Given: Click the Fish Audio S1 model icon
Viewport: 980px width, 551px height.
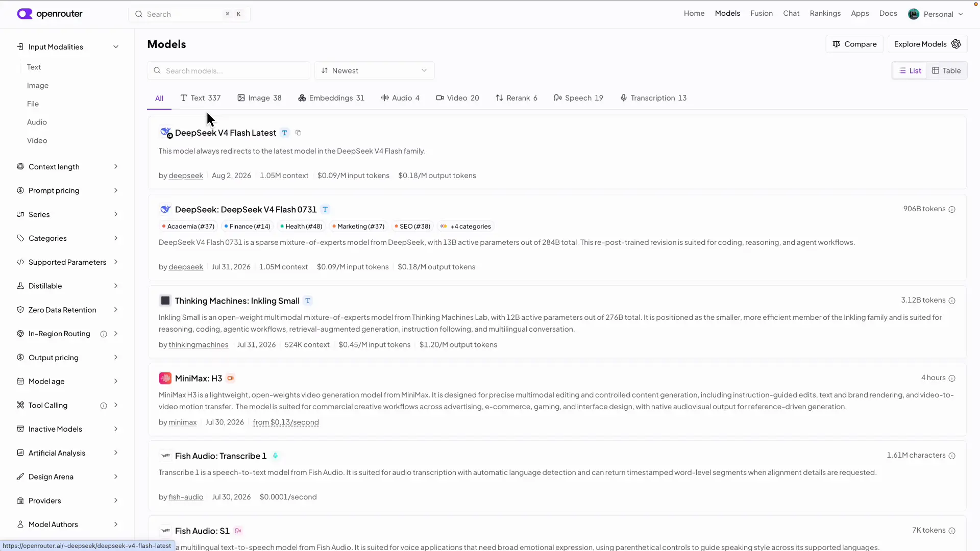Looking at the screenshot, I should tap(165, 531).
